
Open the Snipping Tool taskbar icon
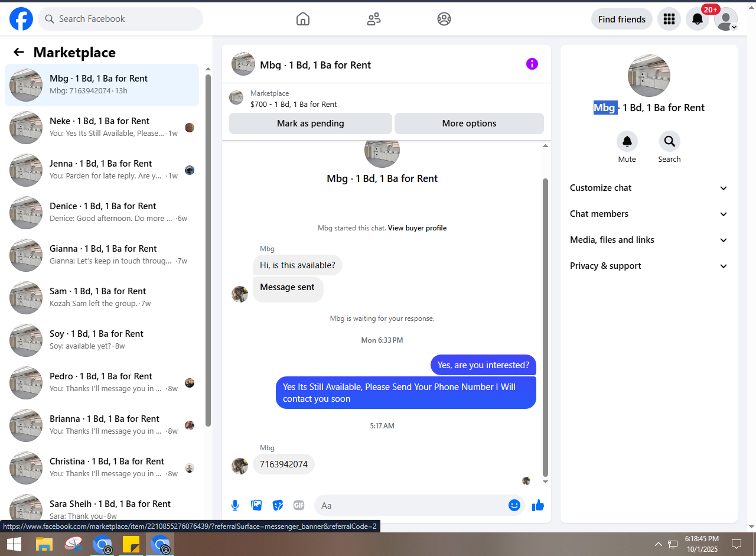[74, 544]
